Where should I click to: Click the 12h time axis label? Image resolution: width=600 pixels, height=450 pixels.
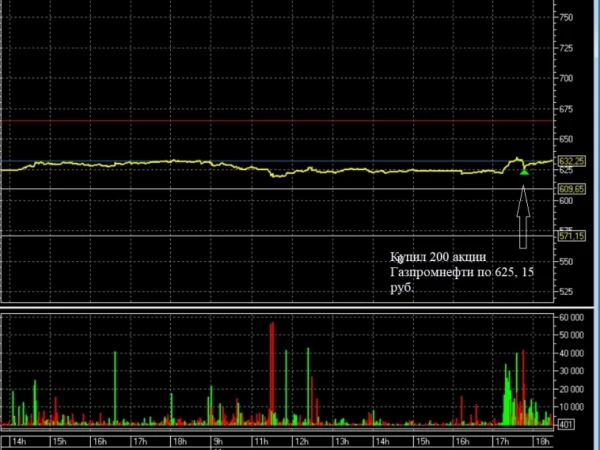[302, 442]
